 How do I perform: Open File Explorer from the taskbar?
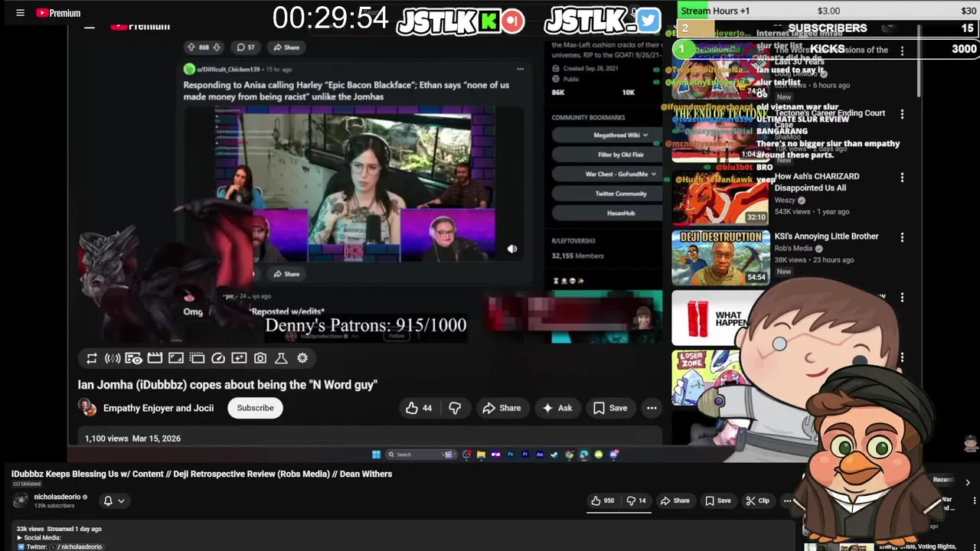pos(481,455)
